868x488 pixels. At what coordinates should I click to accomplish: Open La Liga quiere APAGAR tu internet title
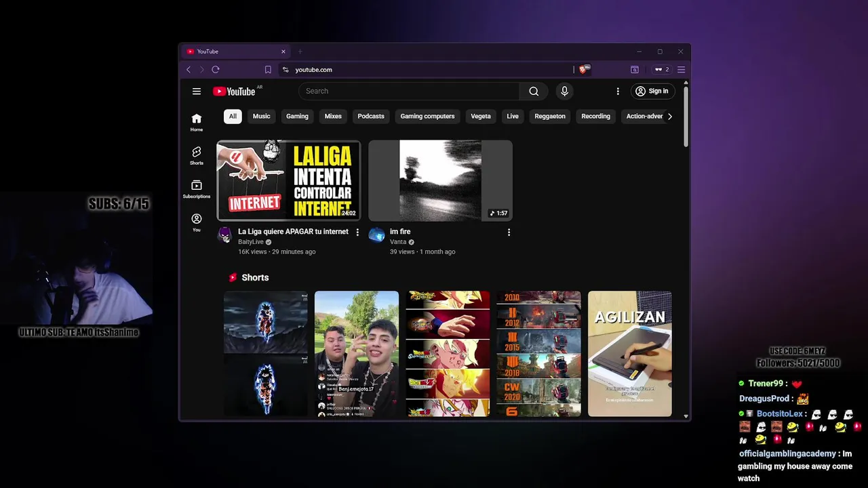tap(293, 232)
